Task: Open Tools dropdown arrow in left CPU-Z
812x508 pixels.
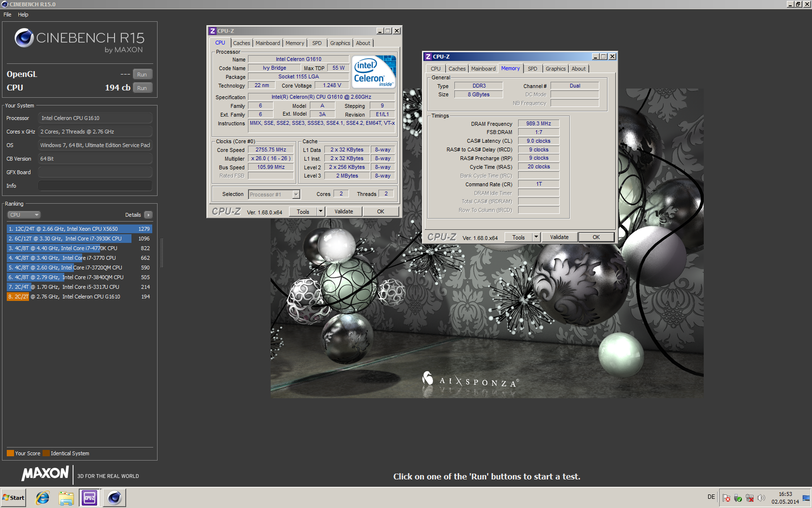Action: (320, 211)
